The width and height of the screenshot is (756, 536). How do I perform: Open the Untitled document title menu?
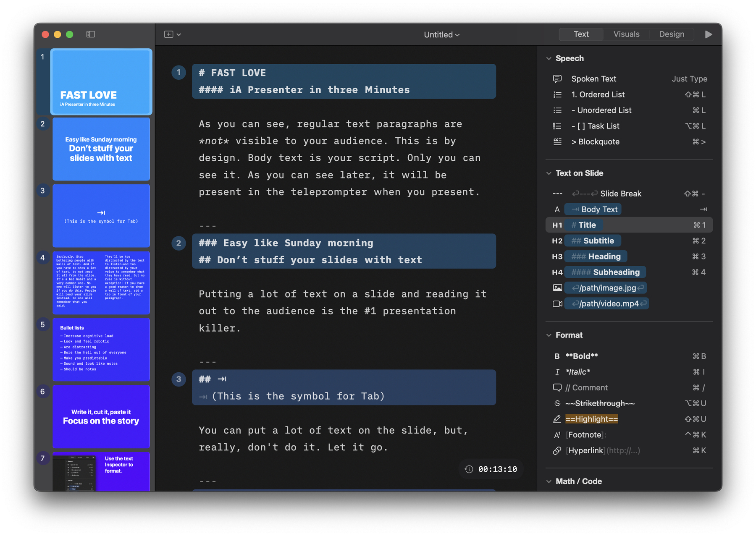pos(441,35)
